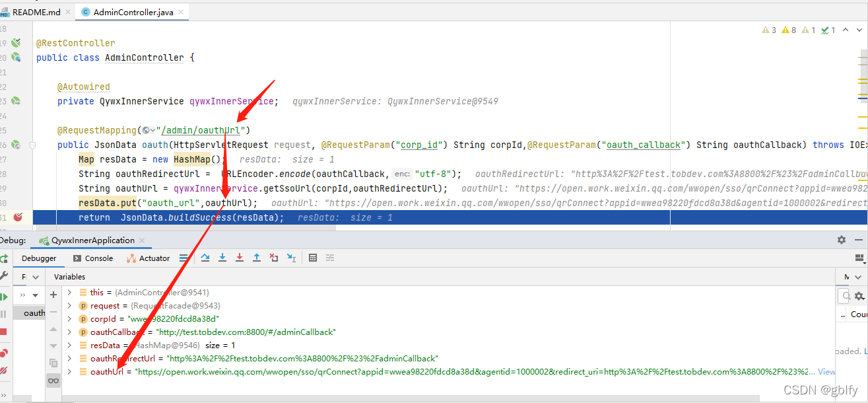Click the layout settings icon below gear
Screen dimensions: 868x403
click(861, 258)
